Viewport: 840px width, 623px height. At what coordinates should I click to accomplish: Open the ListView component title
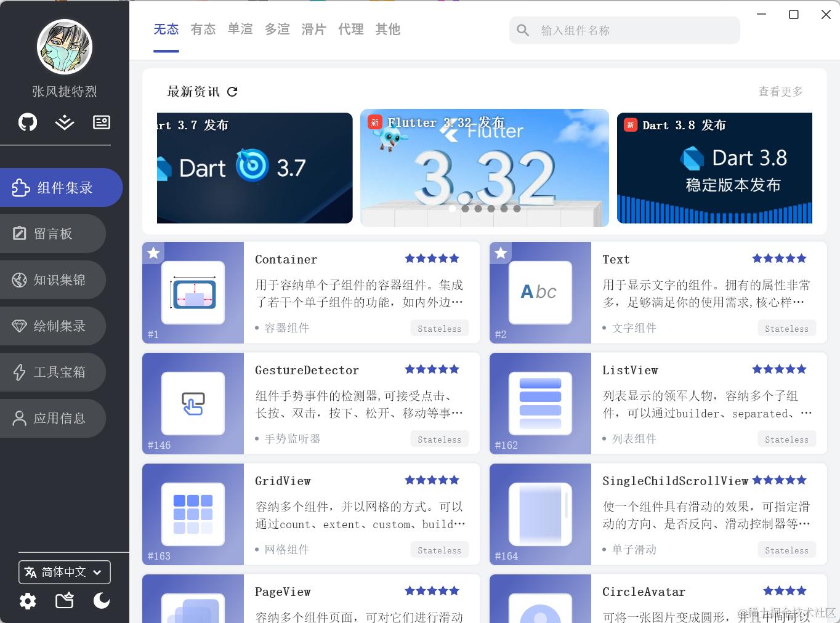pyautogui.click(x=630, y=370)
